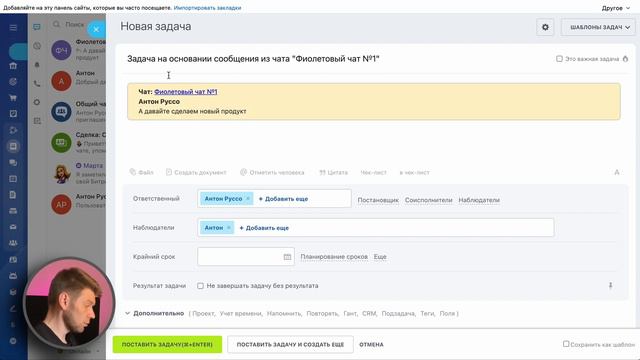Insert a quote with Цитата

pyautogui.click(x=333, y=172)
